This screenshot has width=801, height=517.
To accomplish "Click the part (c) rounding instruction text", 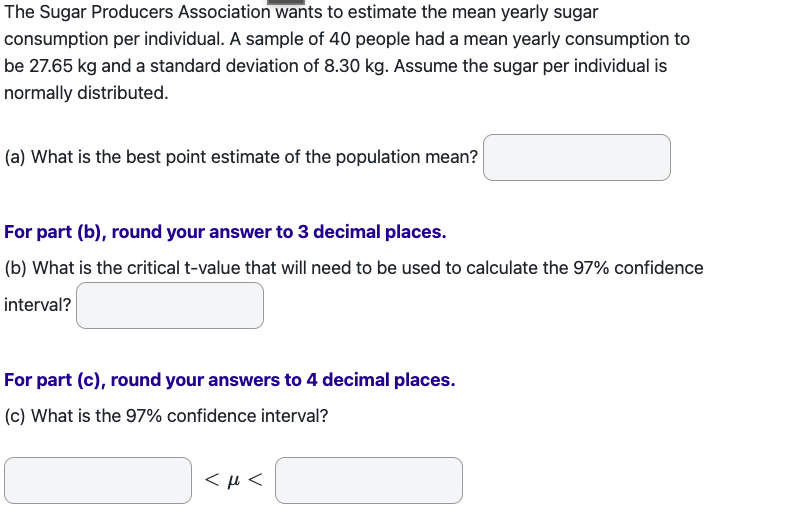I will 230,380.
